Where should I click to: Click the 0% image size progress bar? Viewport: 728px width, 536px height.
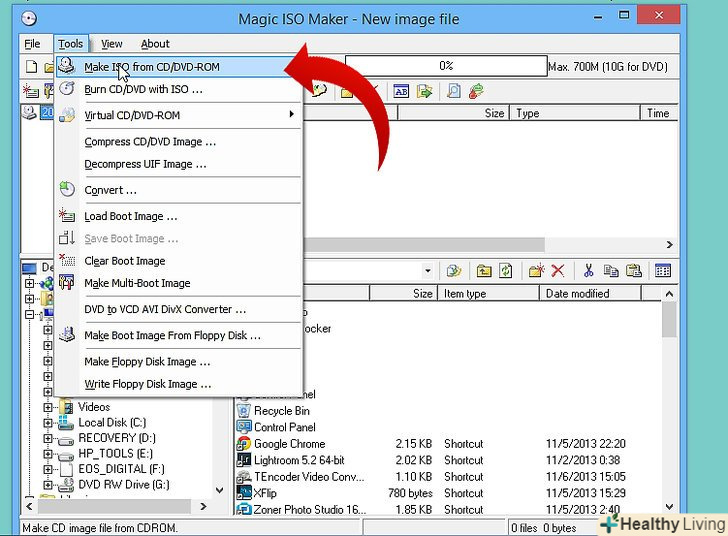tap(446, 66)
